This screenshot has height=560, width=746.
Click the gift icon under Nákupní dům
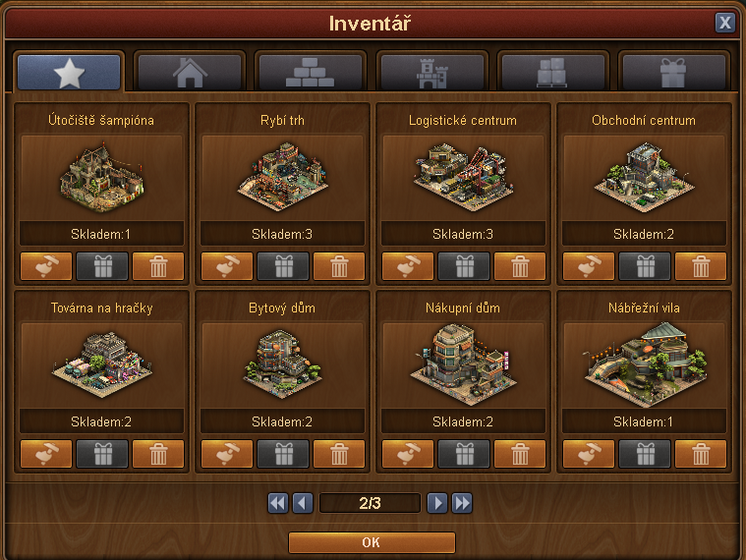[x=464, y=454]
